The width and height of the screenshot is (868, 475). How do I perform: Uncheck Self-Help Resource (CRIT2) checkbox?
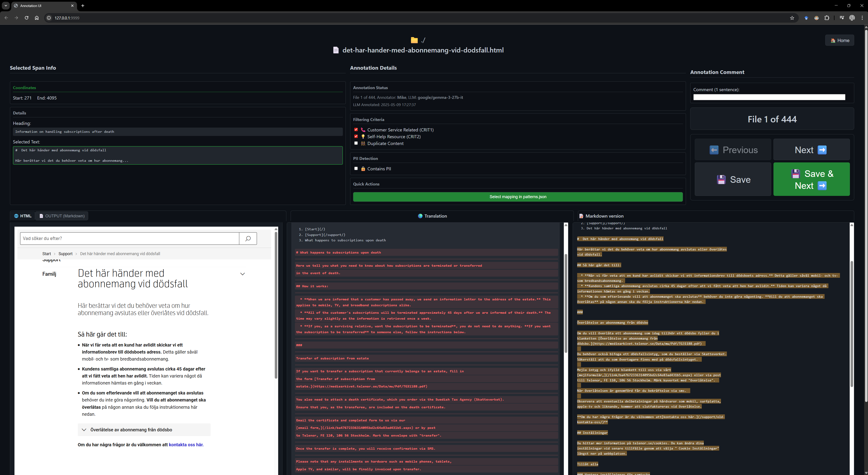(x=356, y=136)
